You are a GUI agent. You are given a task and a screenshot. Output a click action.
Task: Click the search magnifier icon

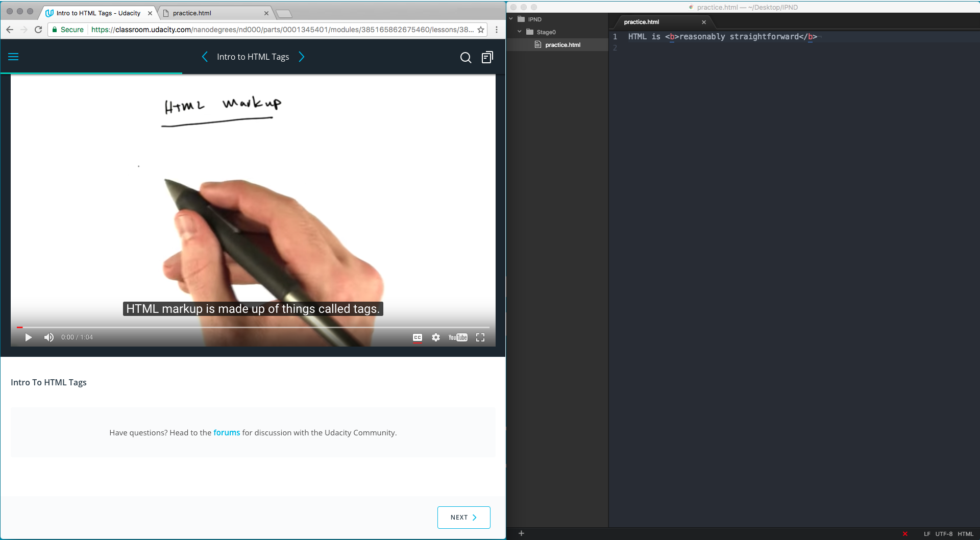pos(465,58)
